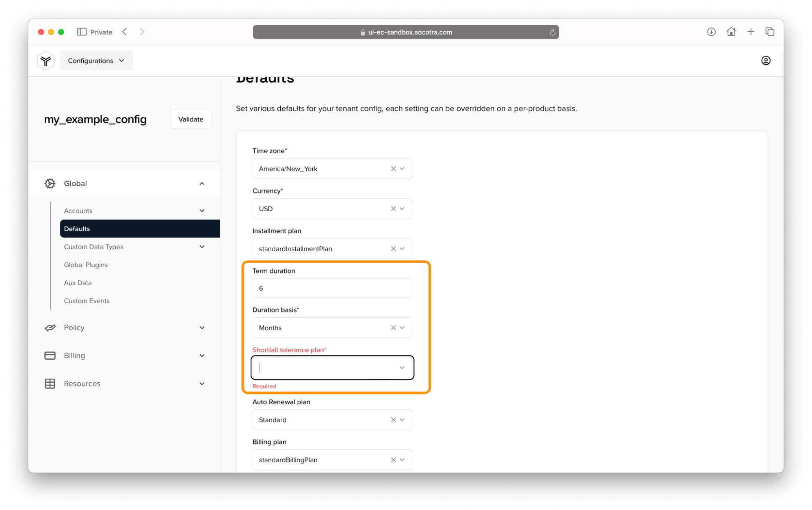Clear the Duration basis Months value
This screenshot has width=812, height=510.
click(x=393, y=328)
